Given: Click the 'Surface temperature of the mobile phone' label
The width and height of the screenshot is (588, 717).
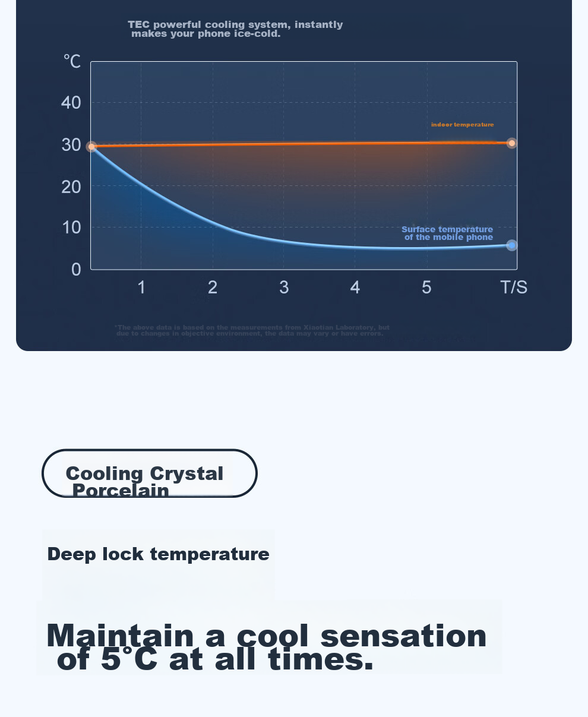Looking at the screenshot, I should point(447,233).
